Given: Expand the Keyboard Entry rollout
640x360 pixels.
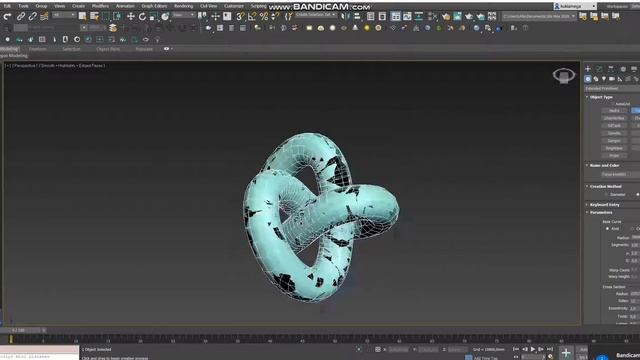Looking at the screenshot, I should click(x=604, y=204).
